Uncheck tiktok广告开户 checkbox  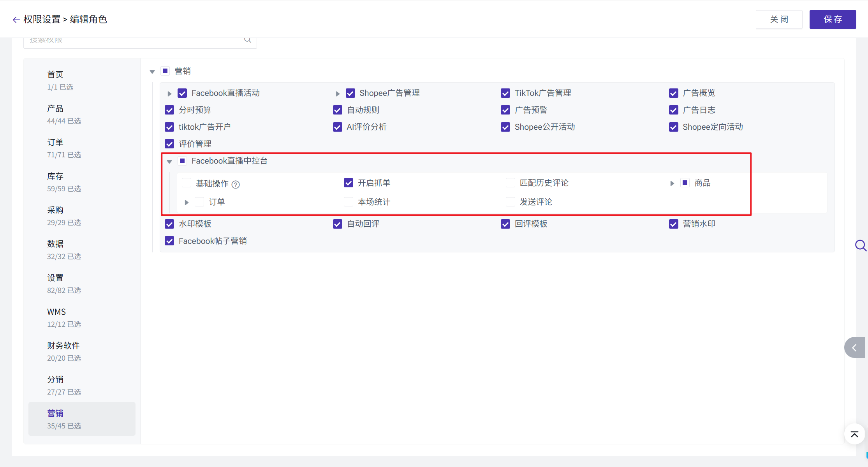pyautogui.click(x=169, y=127)
